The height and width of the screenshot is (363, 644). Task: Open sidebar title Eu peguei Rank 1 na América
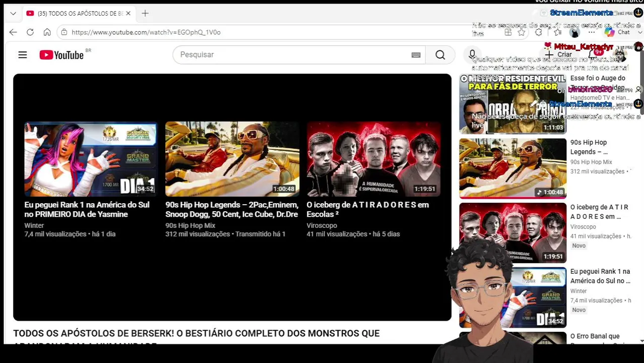coord(600,276)
